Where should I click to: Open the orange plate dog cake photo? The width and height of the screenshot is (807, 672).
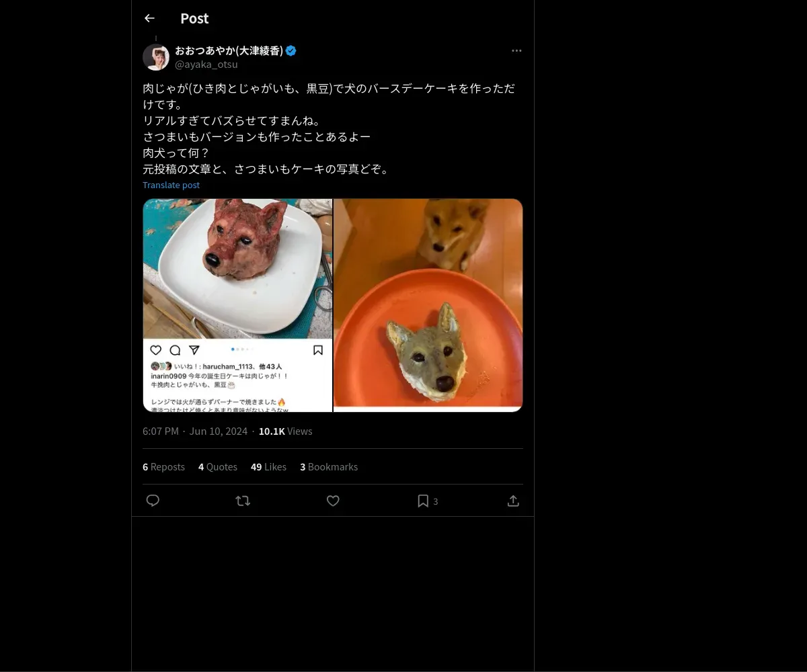point(428,305)
